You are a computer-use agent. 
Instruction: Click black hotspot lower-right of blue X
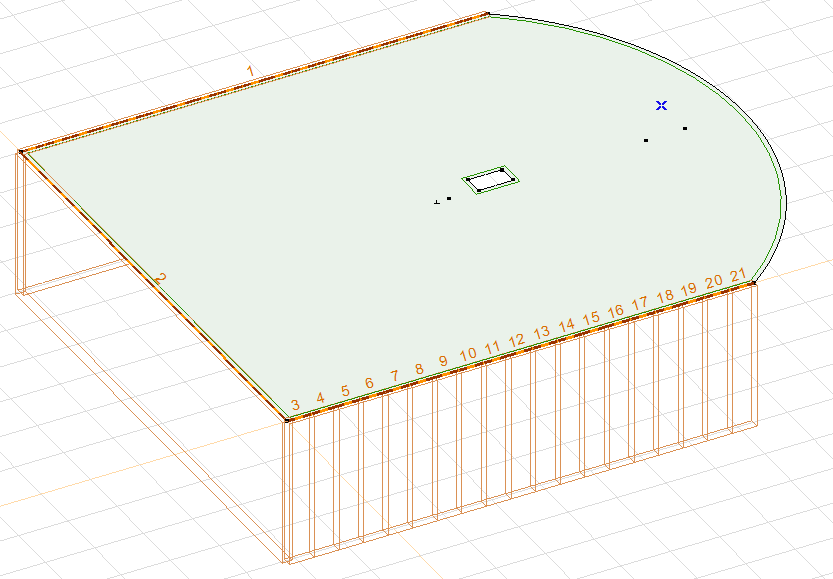pos(685,128)
